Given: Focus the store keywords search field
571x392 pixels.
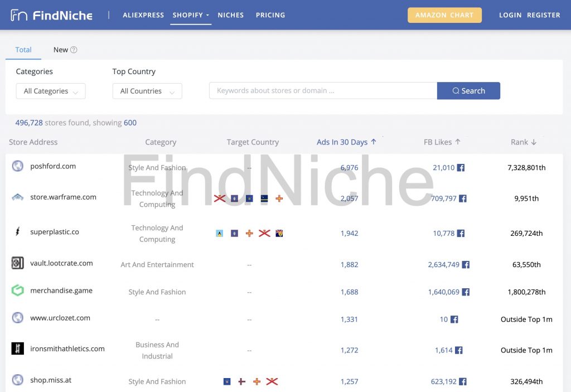Looking at the screenshot, I should 323,91.
